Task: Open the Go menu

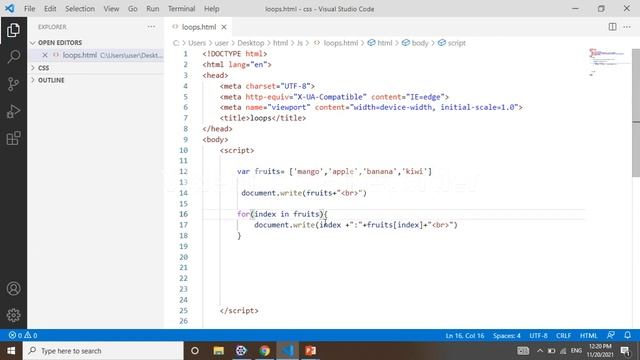Action: point(133,9)
